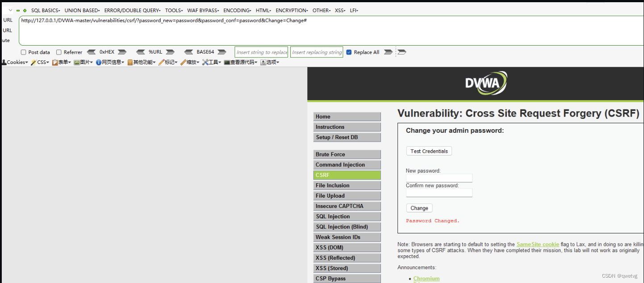
Task: Click the %URL left arrow
Action: (141, 52)
